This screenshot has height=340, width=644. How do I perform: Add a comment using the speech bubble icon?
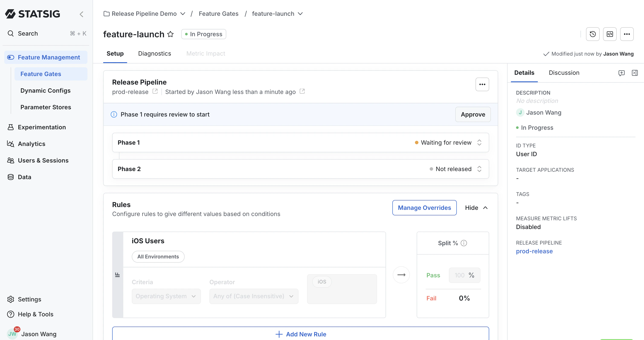[x=622, y=73]
